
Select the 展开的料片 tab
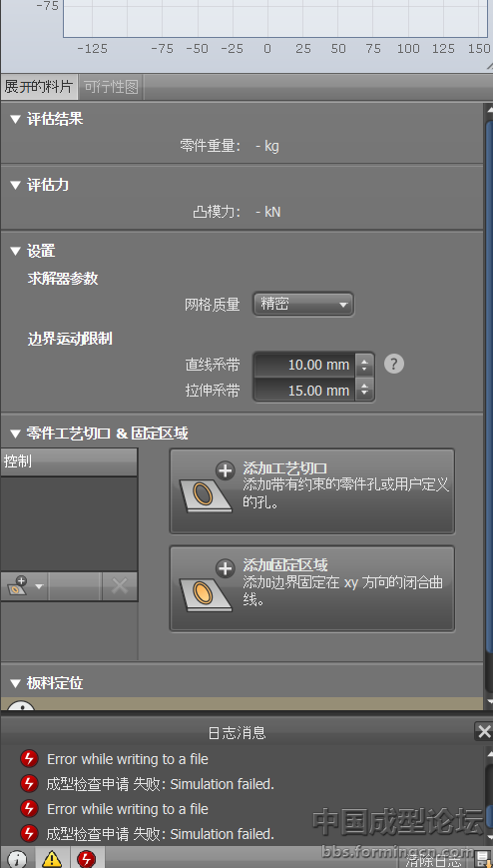39,87
